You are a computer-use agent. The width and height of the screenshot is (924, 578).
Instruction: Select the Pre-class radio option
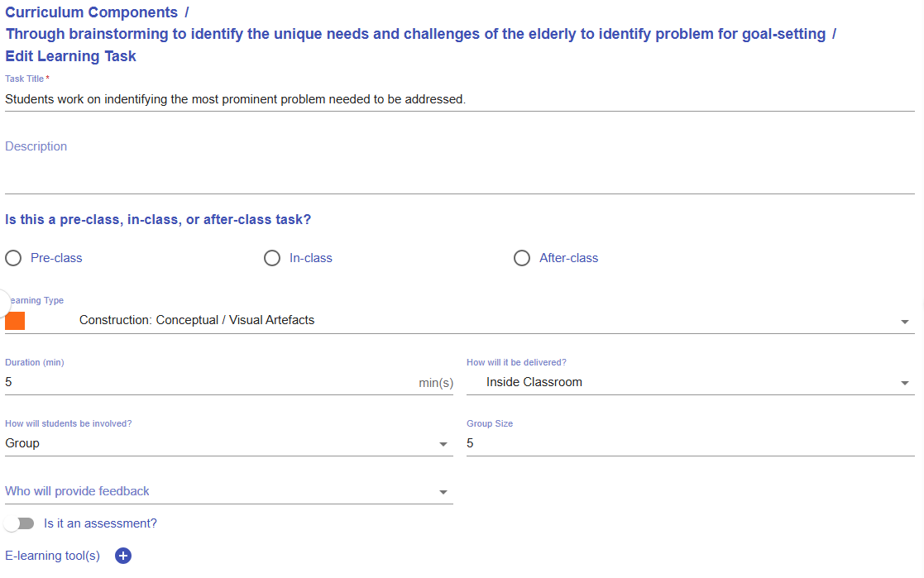pos(13,258)
